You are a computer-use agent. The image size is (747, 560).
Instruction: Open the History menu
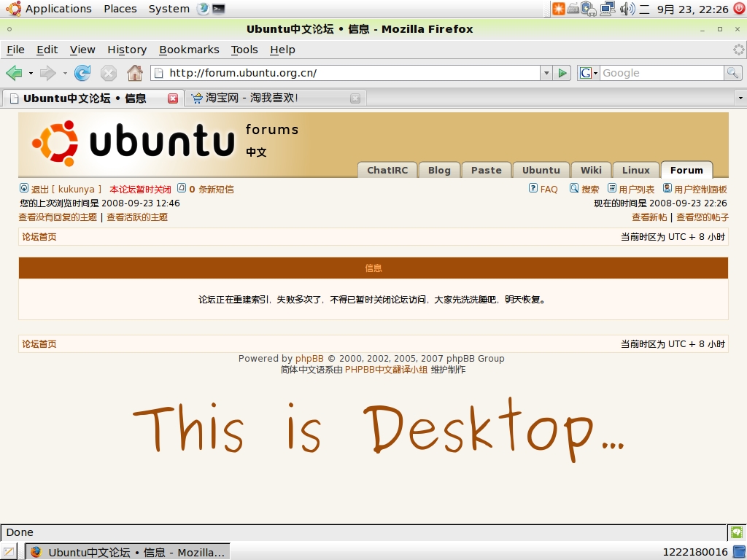(127, 50)
